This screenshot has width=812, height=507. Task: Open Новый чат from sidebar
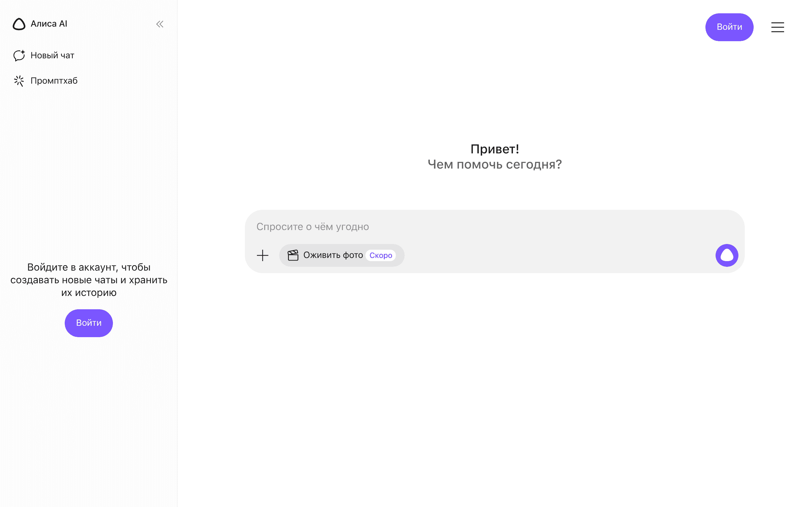click(x=52, y=55)
